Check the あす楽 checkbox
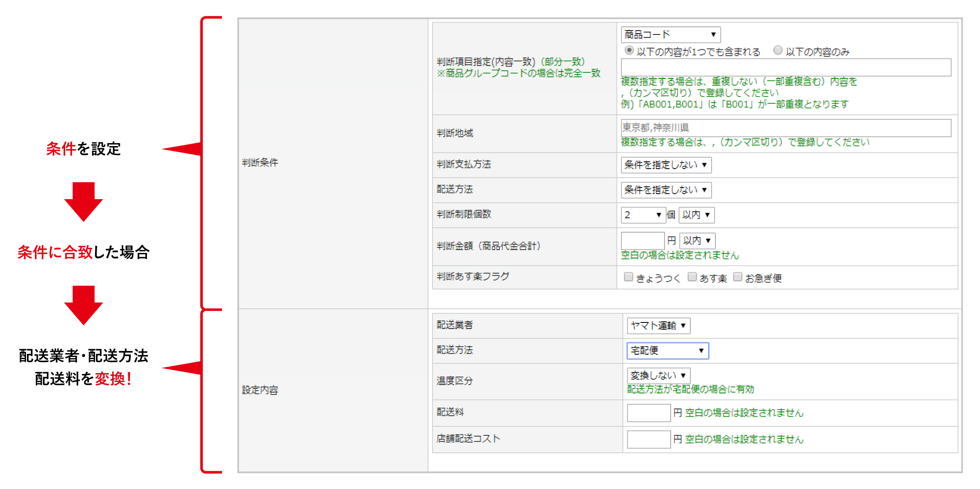 tap(692, 277)
